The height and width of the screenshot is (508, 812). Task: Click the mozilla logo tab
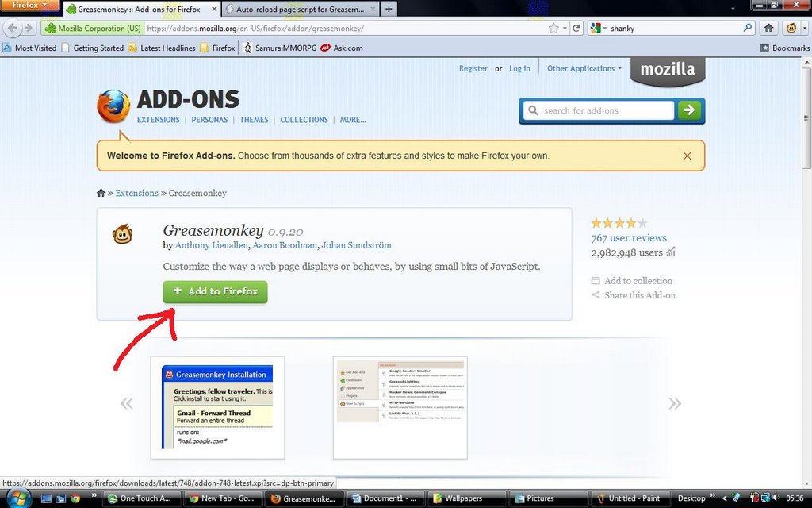[668, 70]
